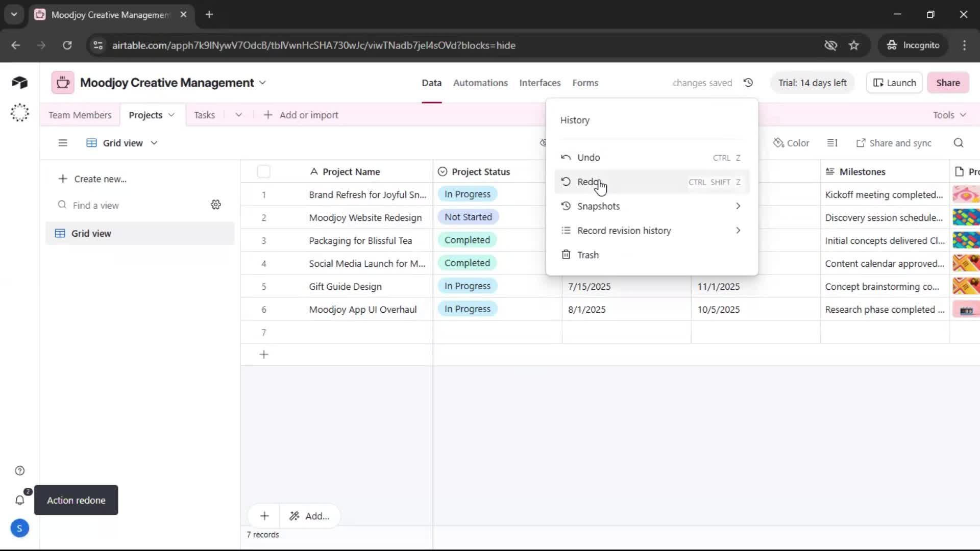Open a new browser tab
Viewport: 980px width, 551px height.
[209, 14]
